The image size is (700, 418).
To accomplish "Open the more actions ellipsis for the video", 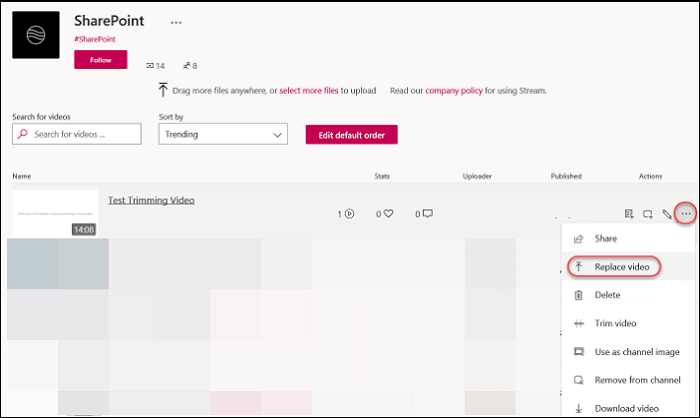I will pyautogui.click(x=686, y=214).
